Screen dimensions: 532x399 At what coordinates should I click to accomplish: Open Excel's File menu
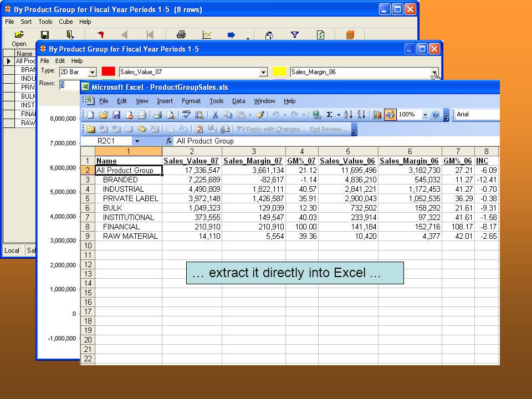point(104,101)
